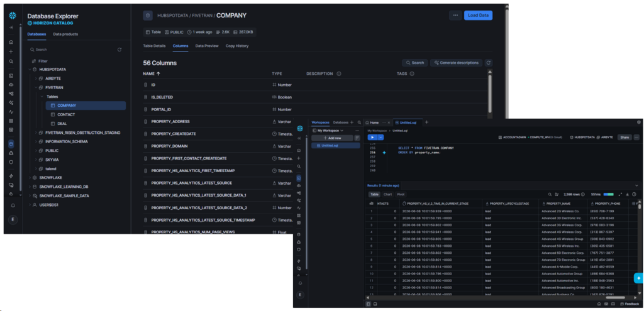
Task: Click Generate descriptions button
Action: pyautogui.click(x=456, y=63)
